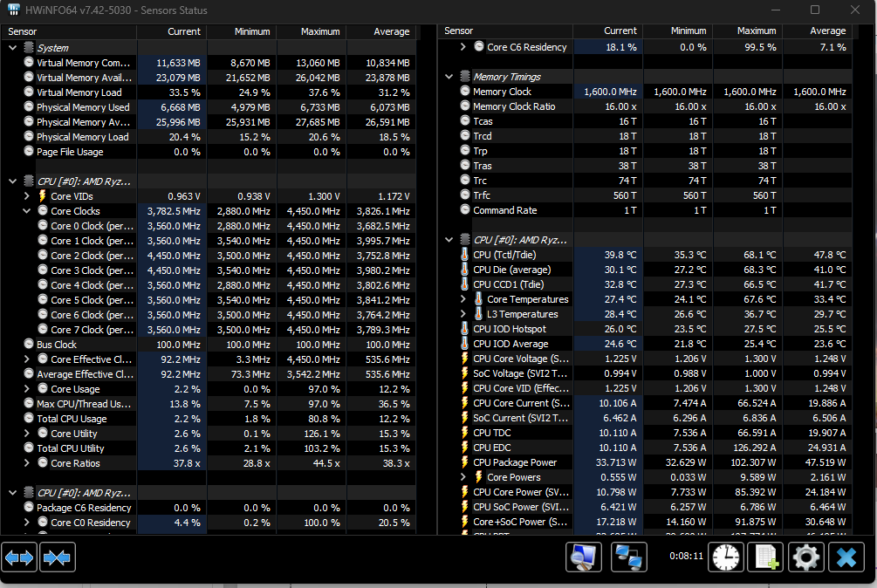Click the Page File Usage circle icon
The image size is (877, 588).
(29, 151)
